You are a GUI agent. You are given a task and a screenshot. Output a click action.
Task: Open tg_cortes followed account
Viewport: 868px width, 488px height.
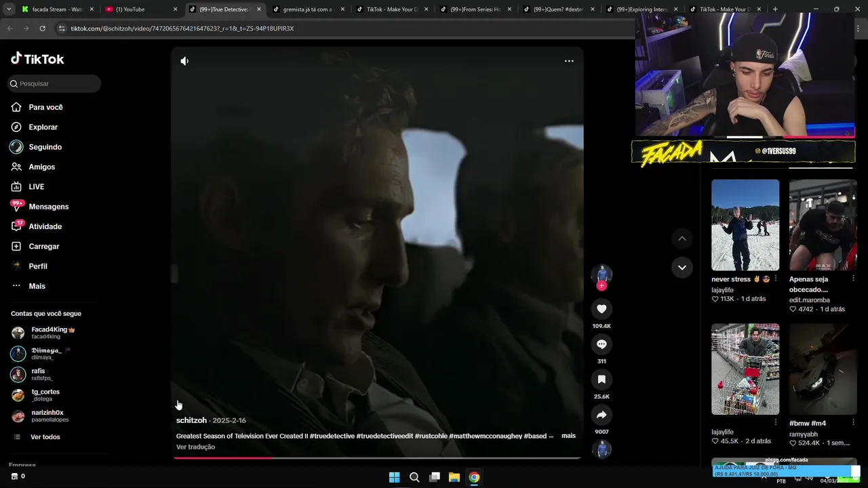coord(36,394)
